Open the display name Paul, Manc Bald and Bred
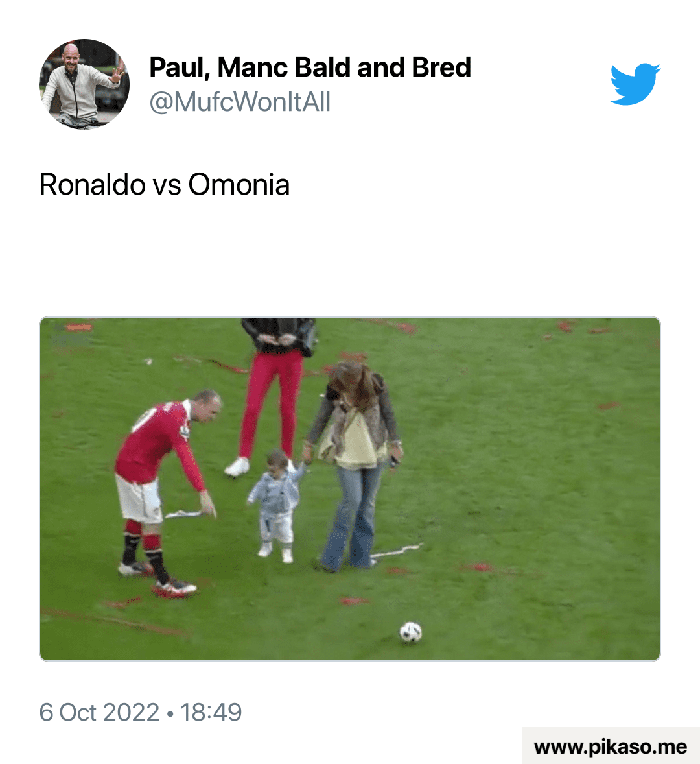 310,67
